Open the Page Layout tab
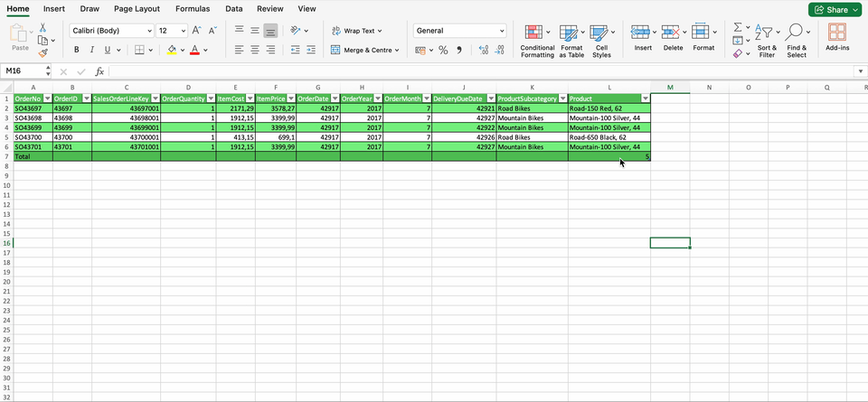 pos(137,9)
